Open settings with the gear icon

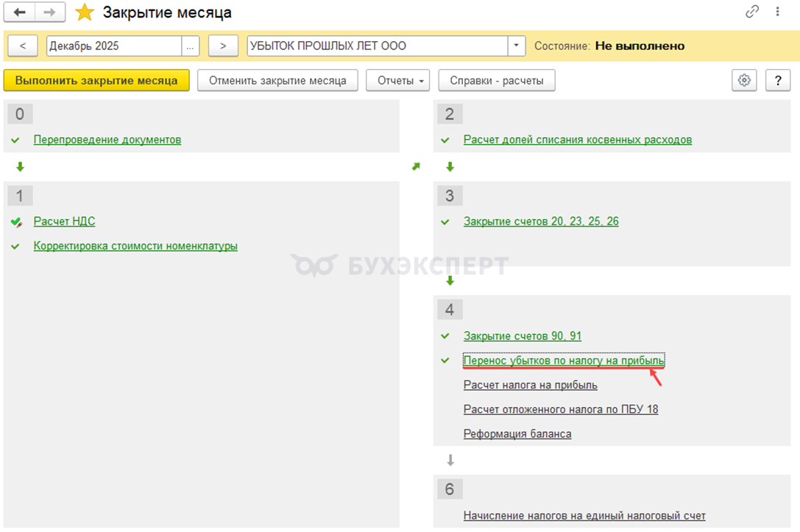click(744, 80)
